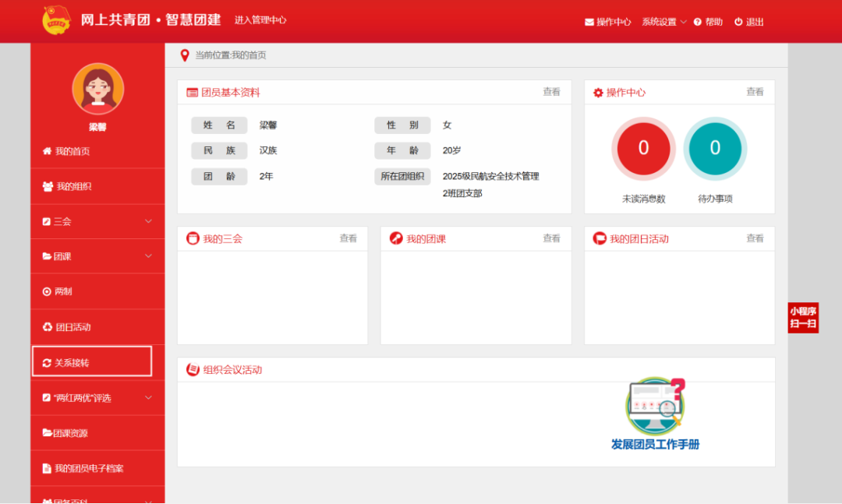The image size is (842, 504).
Task: Click the user avatar picture
Action: click(97, 89)
